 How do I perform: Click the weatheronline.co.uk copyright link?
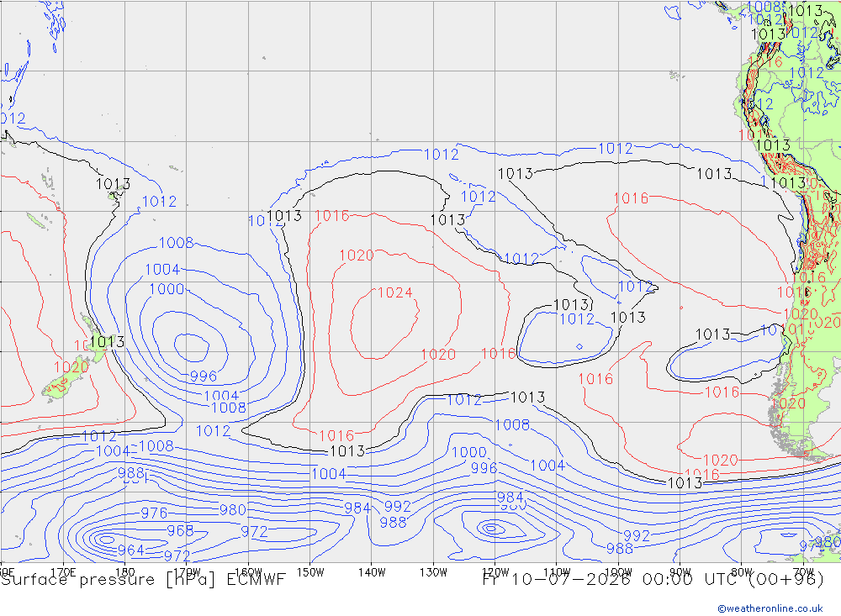[x=770, y=608]
